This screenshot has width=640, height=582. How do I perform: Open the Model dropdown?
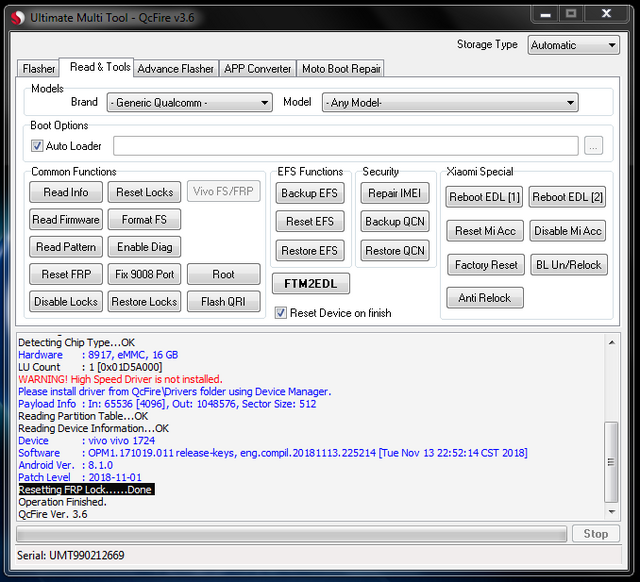(450, 102)
